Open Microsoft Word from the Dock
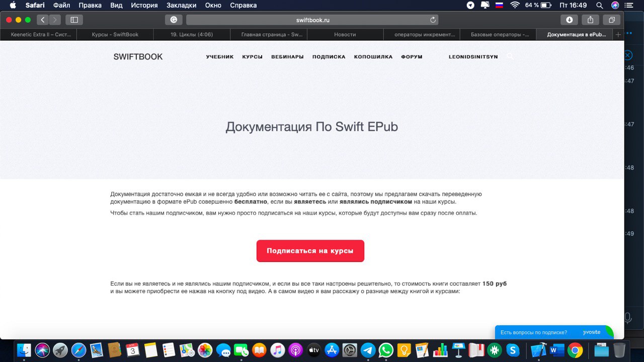Viewport: 644px width, 362px height. click(557, 349)
